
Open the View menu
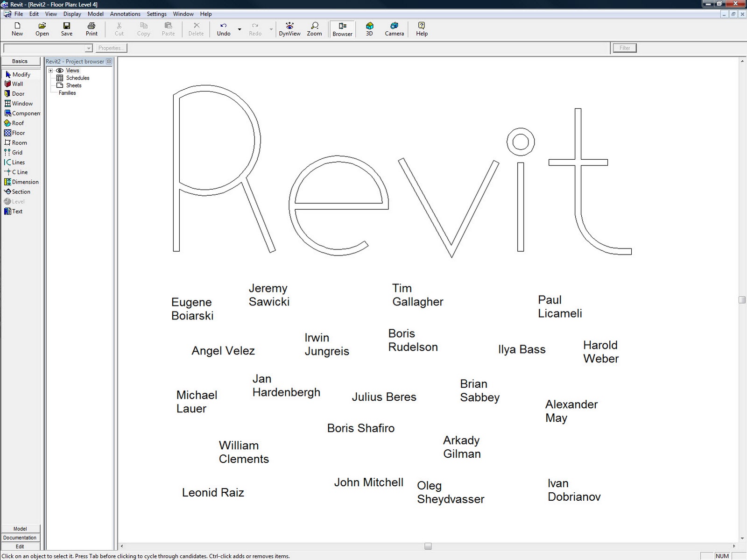click(51, 14)
